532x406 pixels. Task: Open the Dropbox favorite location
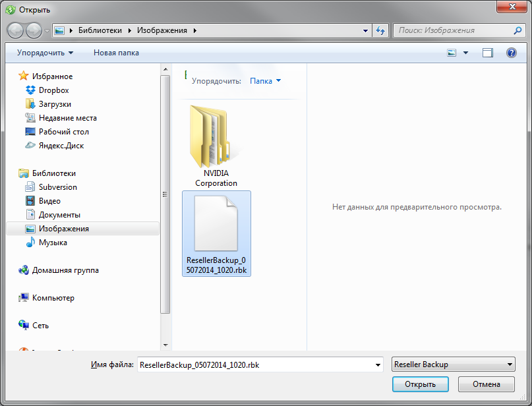point(53,90)
